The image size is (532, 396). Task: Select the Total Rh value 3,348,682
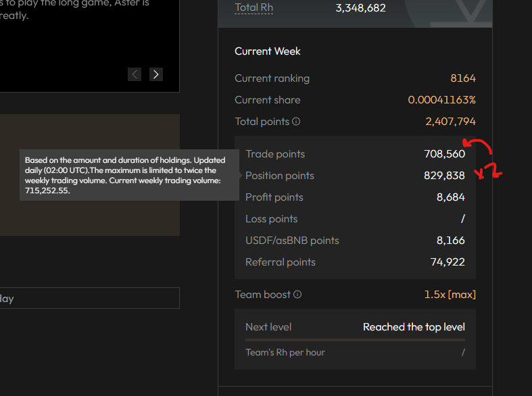tap(361, 8)
